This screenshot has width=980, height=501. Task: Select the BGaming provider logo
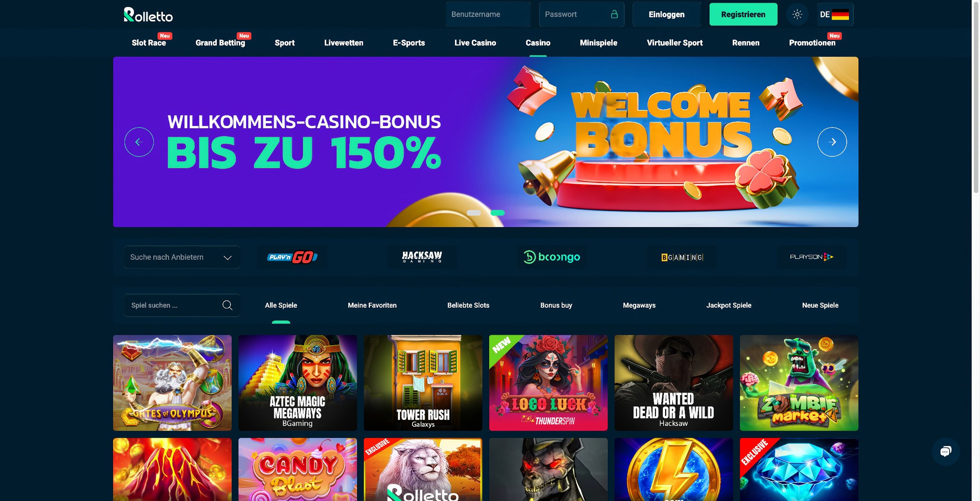682,257
